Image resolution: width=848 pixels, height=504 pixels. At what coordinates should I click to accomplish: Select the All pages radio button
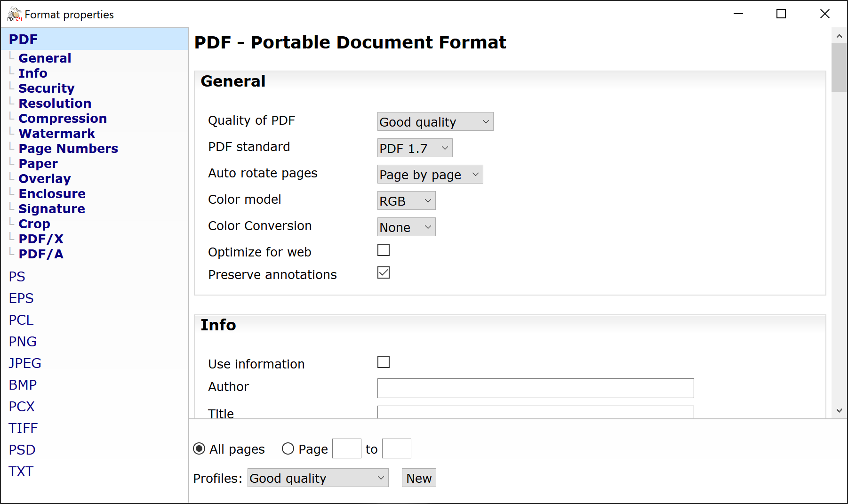199,448
